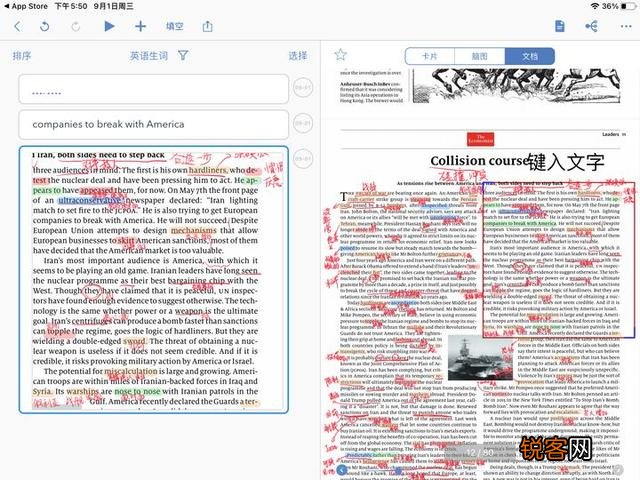Screen dimensions: 640x480
Task: Open the filter funnel icon
Action: point(183,55)
